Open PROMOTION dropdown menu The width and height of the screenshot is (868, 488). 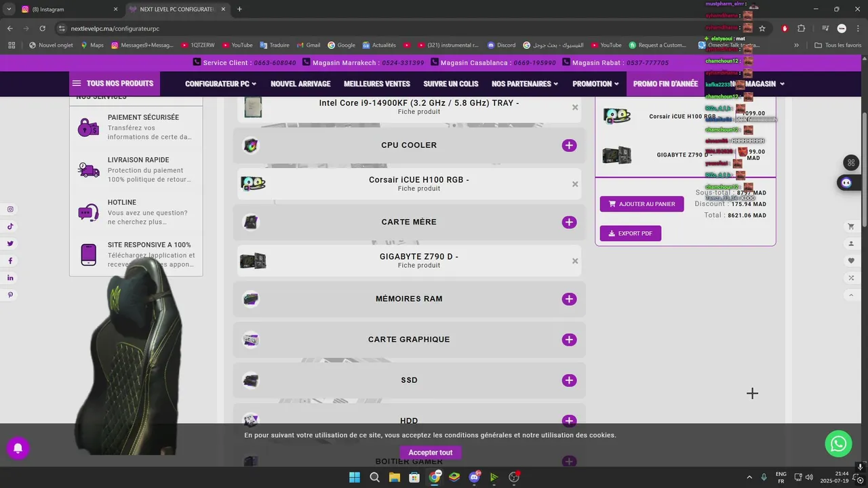596,84
